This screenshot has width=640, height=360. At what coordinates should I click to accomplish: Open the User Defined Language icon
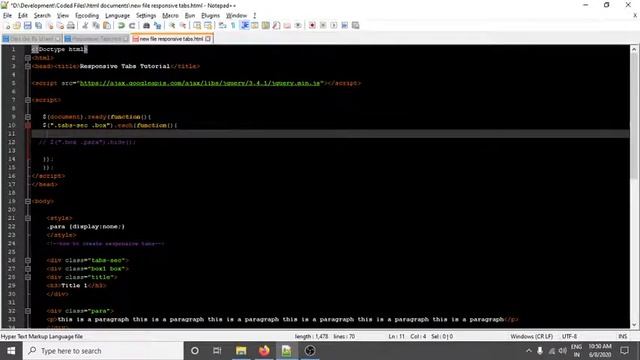click(x=255, y=26)
